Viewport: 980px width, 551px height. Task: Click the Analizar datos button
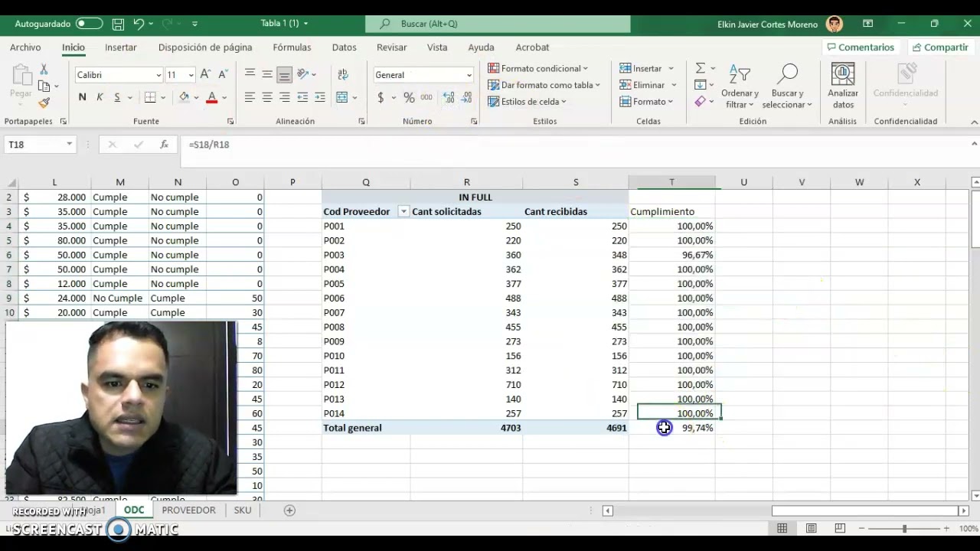[843, 86]
